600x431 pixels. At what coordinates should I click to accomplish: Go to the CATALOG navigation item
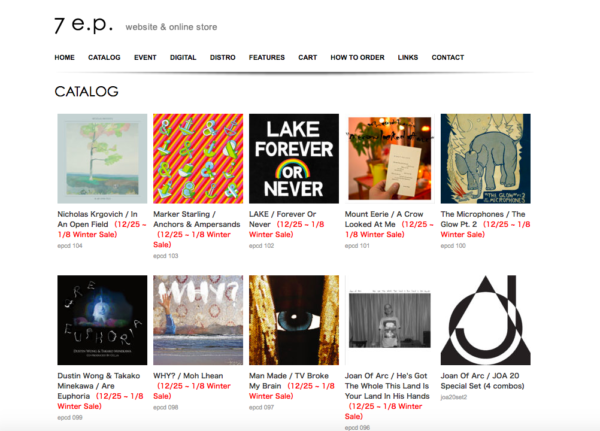click(x=104, y=57)
